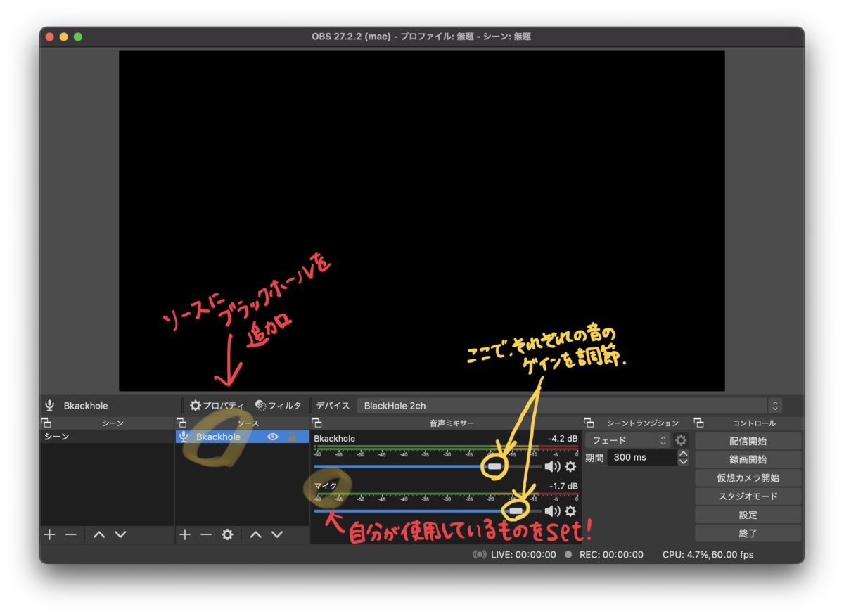Click the LIVE broadcast status icon
This screenshot has width=844, height=616.
[x=480, y=554]
